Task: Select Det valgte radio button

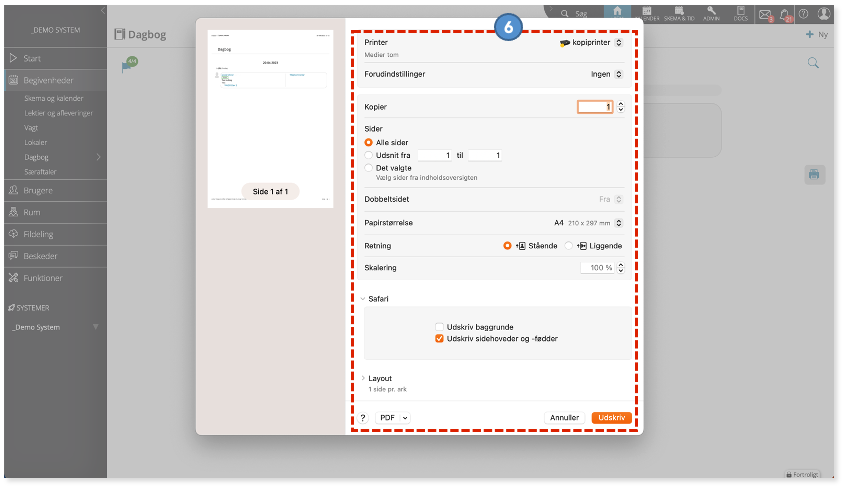Action: point(369,168)
